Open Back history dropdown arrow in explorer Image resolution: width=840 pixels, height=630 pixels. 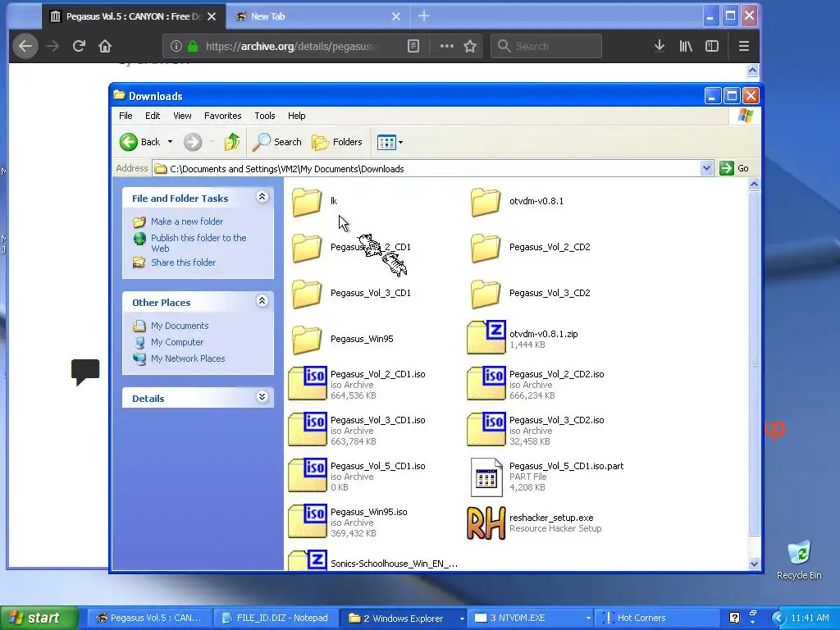(171, 142)
